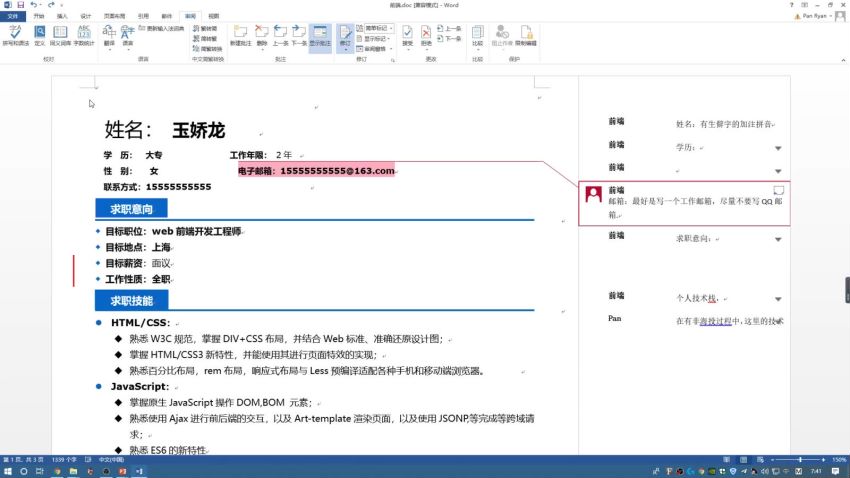Collapse the ribbon using the arrow

(x=843, y=60)
